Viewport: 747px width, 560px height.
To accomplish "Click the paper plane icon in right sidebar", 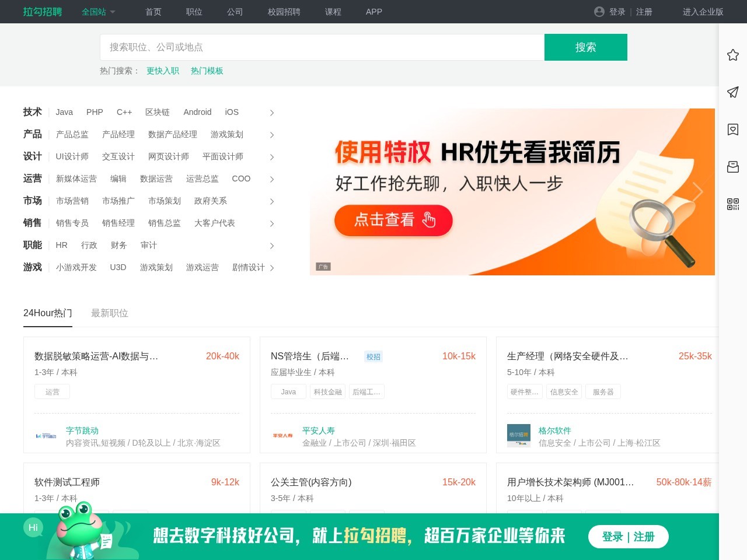I will coord(733,92).
